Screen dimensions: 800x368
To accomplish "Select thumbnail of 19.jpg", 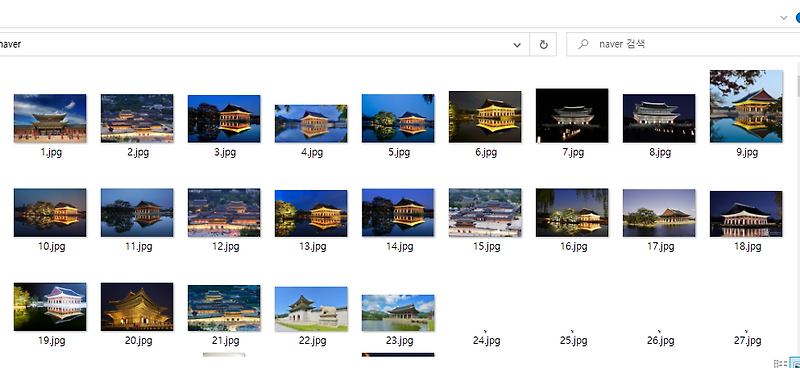I will pos(50,307).
